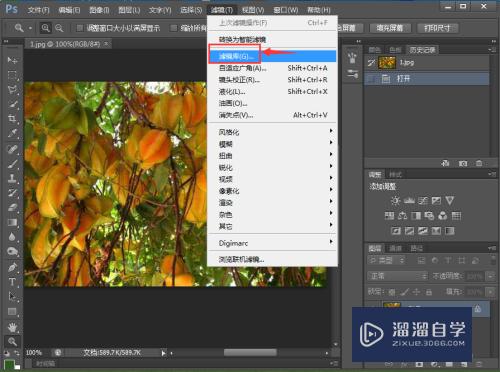Screen dimensions: 500x372
Task: Expand the 风格化 submenu
Action: point(272,132)
